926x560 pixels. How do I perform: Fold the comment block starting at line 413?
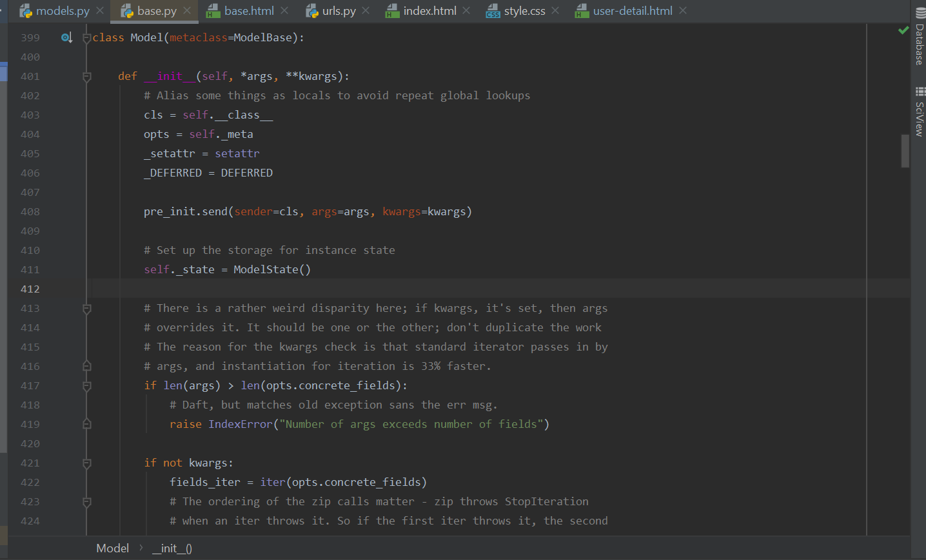(x=87, y=309)
